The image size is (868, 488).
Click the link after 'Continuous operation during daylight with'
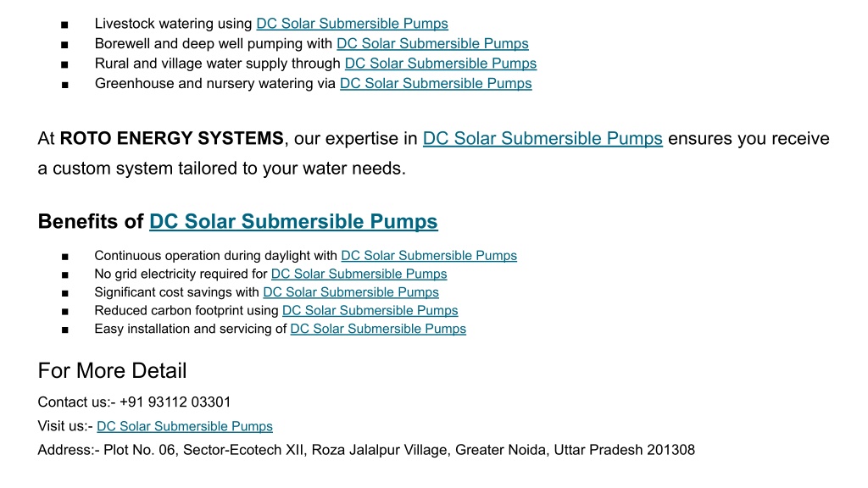point(429,256)
